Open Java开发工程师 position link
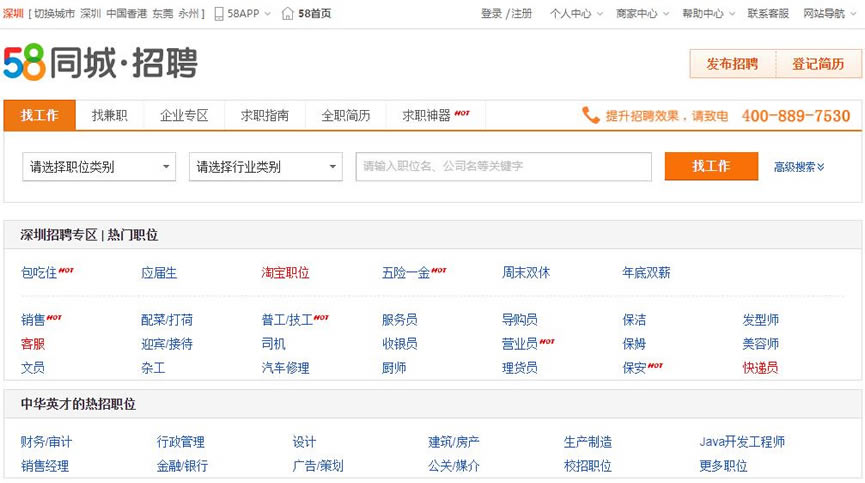The image size is (865, 483). [x=742, y=442]
